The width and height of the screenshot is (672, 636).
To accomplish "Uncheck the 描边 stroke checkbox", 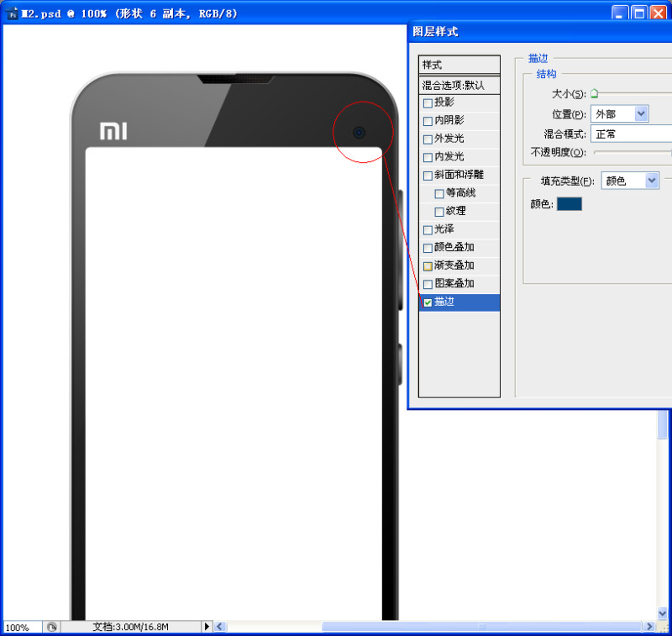I will (428, 302).
